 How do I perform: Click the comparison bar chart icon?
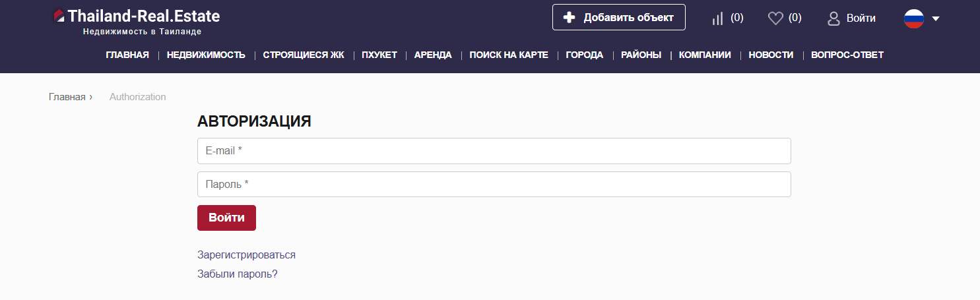click(718, 18)
